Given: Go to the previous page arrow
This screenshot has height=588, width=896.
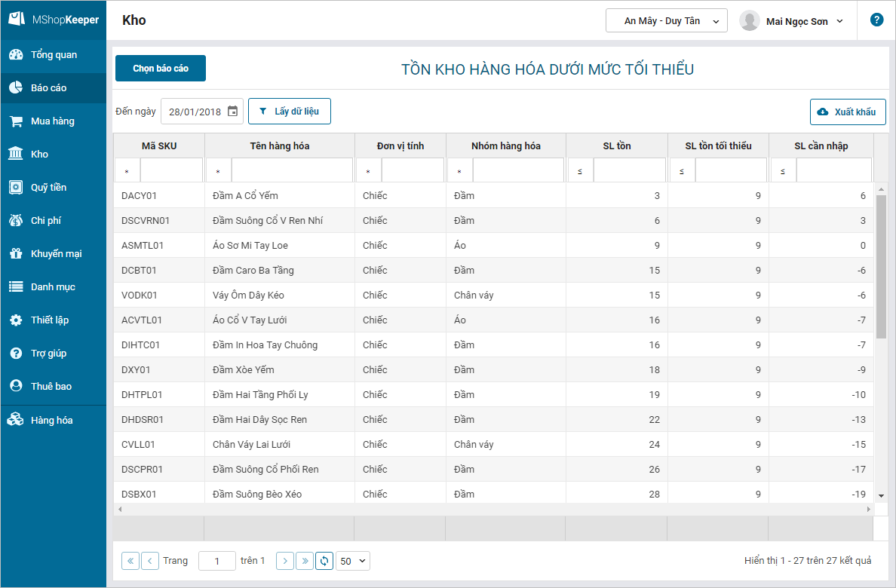Looking at the screenshot, I should click(x=150, y=561).
